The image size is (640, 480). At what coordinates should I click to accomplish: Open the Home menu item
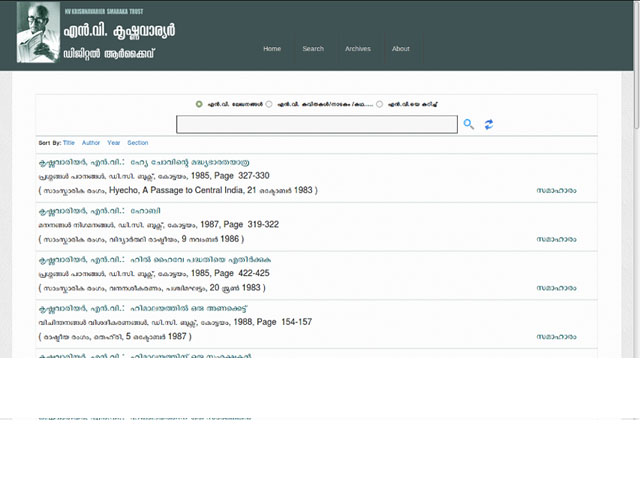272,49
